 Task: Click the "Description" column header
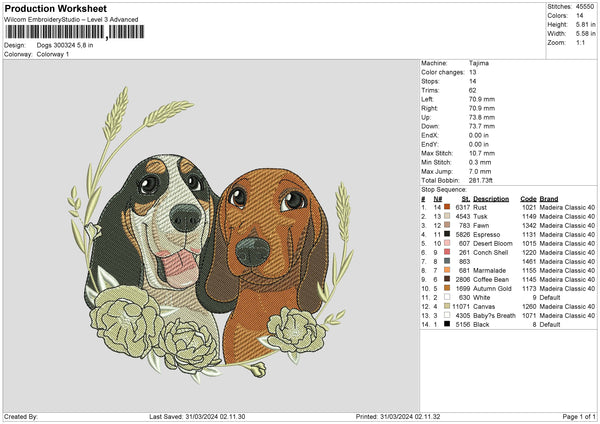click(x=491, y=199)
